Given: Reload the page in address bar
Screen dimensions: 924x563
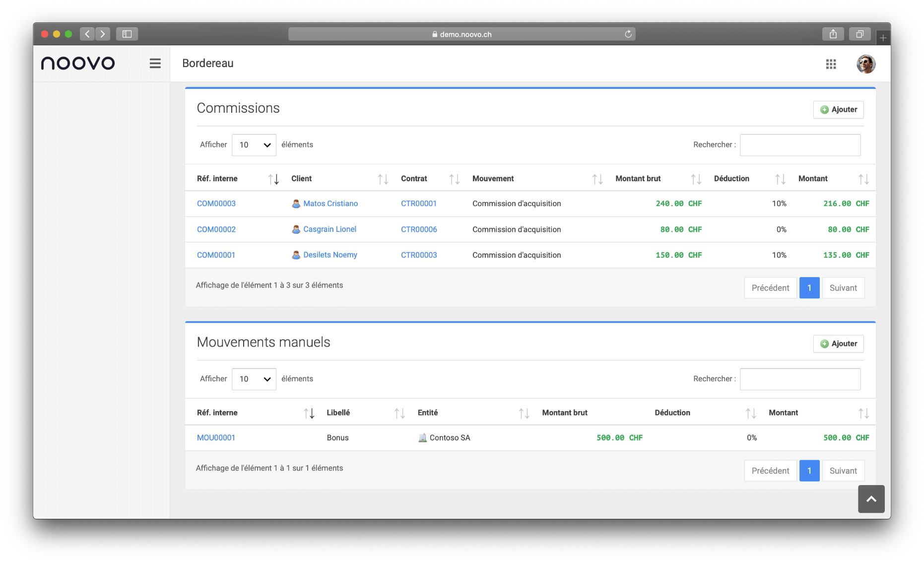Looking at the screenshot, I should pos(628,34).
